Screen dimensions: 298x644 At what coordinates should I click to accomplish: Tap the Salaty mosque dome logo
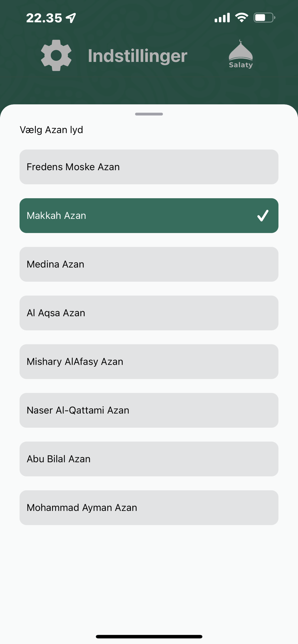[x=241, y=54]
